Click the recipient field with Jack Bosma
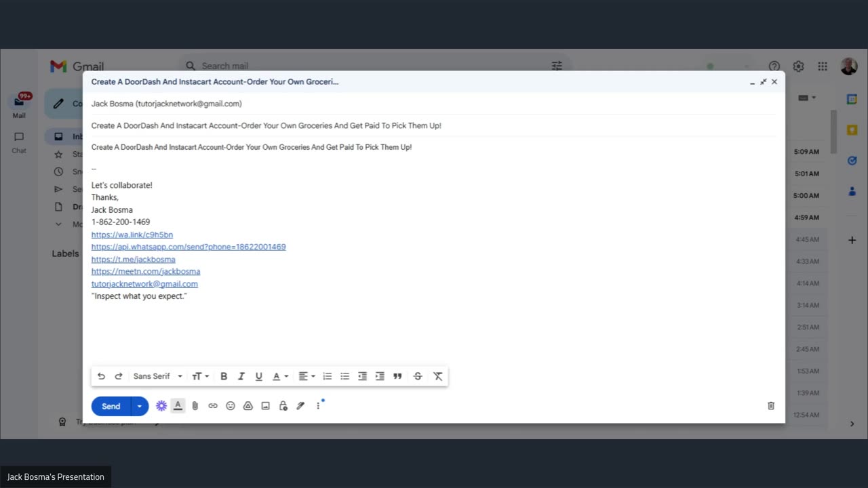The width and height of the screenshot is (868, 488). tap(433, 104)
